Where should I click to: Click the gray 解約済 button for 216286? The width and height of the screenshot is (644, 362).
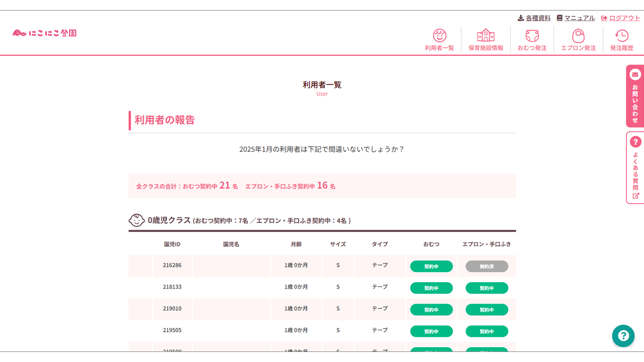click(486, 266)
